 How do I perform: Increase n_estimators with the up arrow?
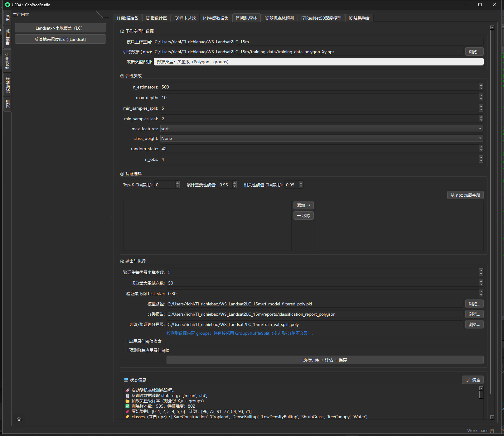[x=481, y=85]
